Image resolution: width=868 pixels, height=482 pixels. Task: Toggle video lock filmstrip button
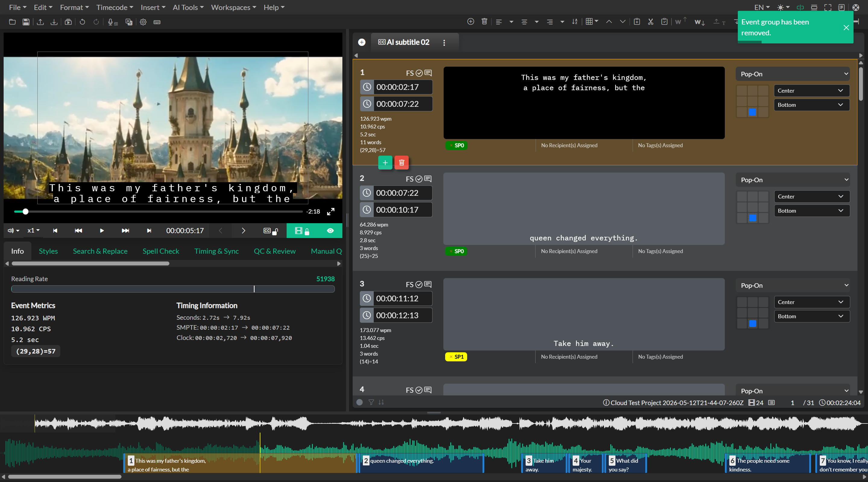(302, 231)
